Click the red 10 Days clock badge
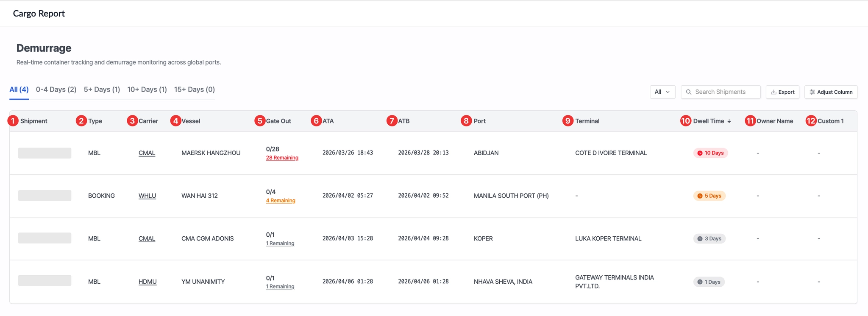The height and width of the screenshot is (316, 868). pos(710,153)
